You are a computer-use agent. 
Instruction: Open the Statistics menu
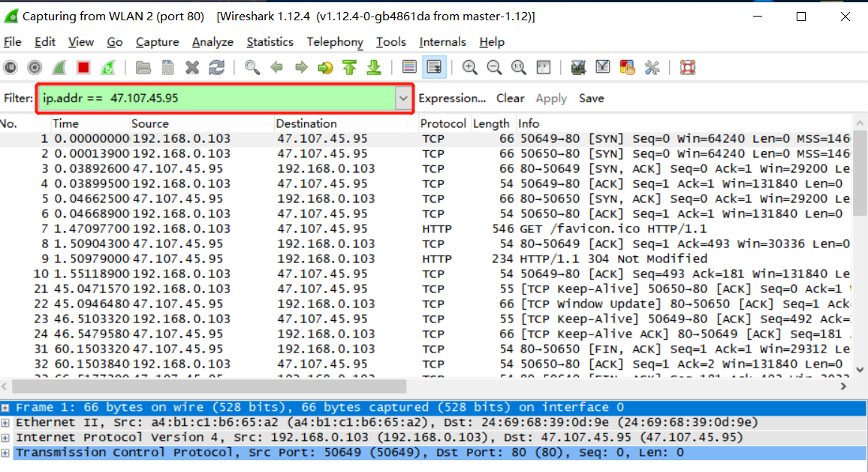[x=270, y=42]
